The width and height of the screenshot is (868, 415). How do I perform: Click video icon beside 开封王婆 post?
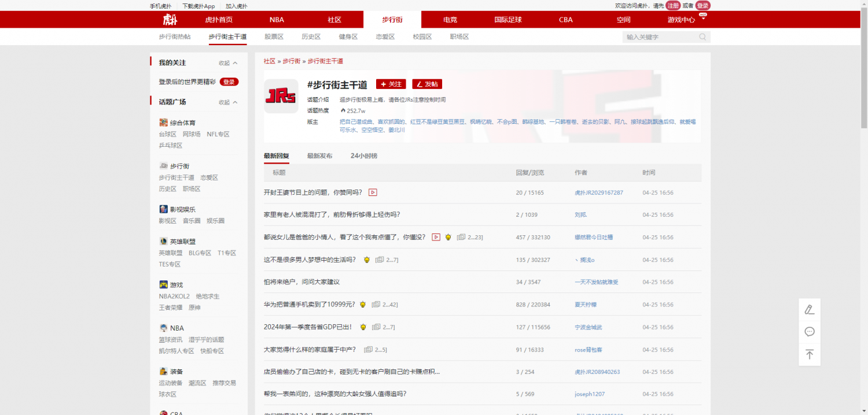pyautogui.click(x=373, y=192)
